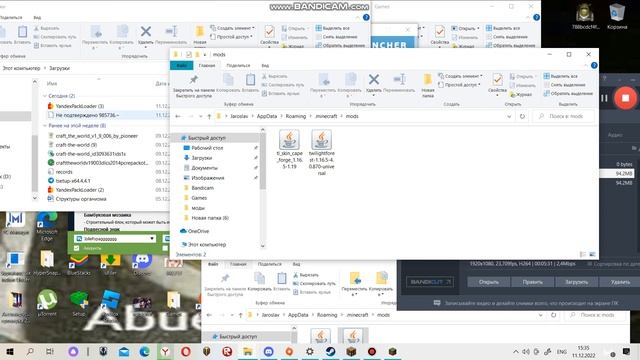Refresh the mods folder view
This screenshot has width=640, height=360.
pos(522,116)
